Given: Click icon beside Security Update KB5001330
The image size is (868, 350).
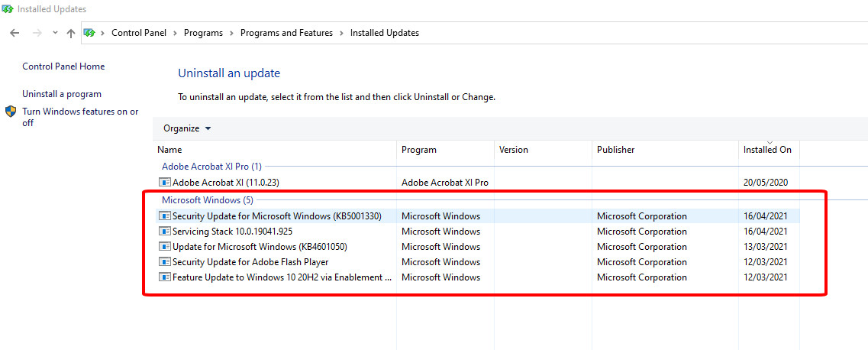Looking at the screenshot, I should click(165, 216).
